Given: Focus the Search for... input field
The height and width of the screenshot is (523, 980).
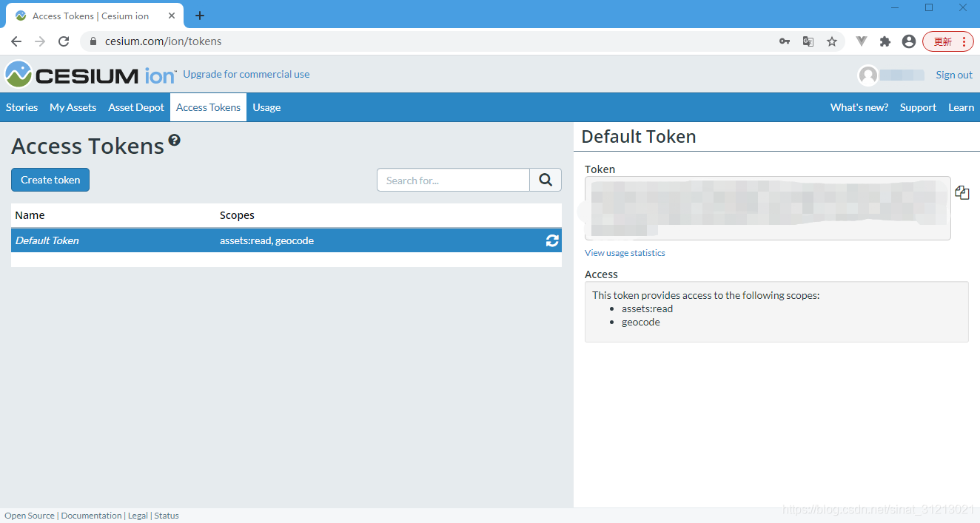Looking at the screenshot, I should (x=454, y=180).
